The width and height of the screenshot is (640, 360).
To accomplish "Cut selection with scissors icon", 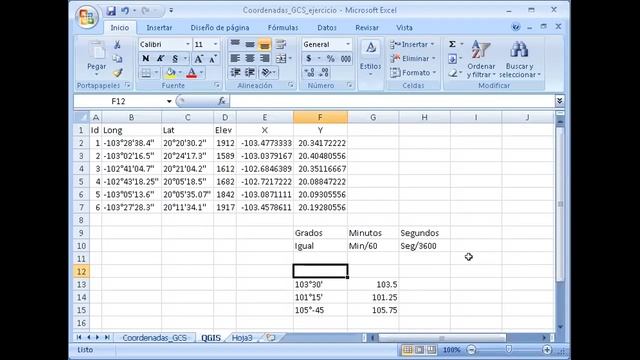I will (117, 44).
